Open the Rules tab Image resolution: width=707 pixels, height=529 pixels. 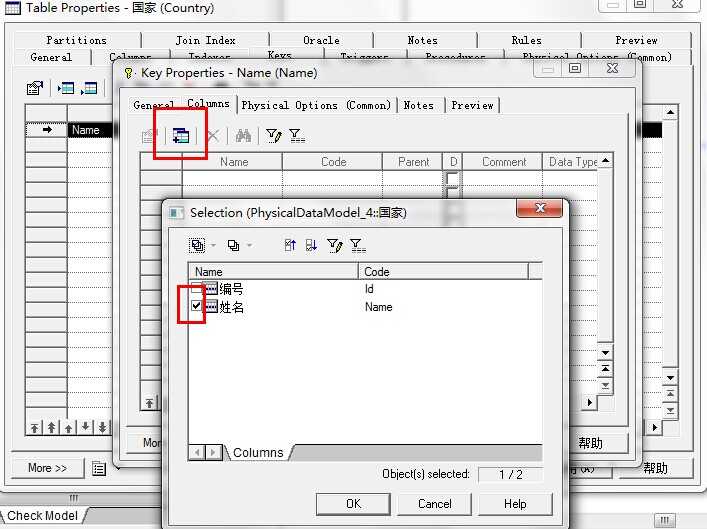tap(527, 40)
